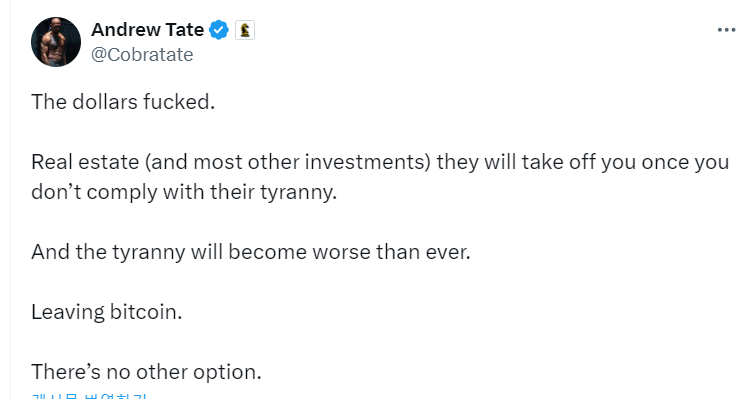This screenshot has height=399, width=756.
Task: Click the Korean translate post link
Action: (89, 396)
